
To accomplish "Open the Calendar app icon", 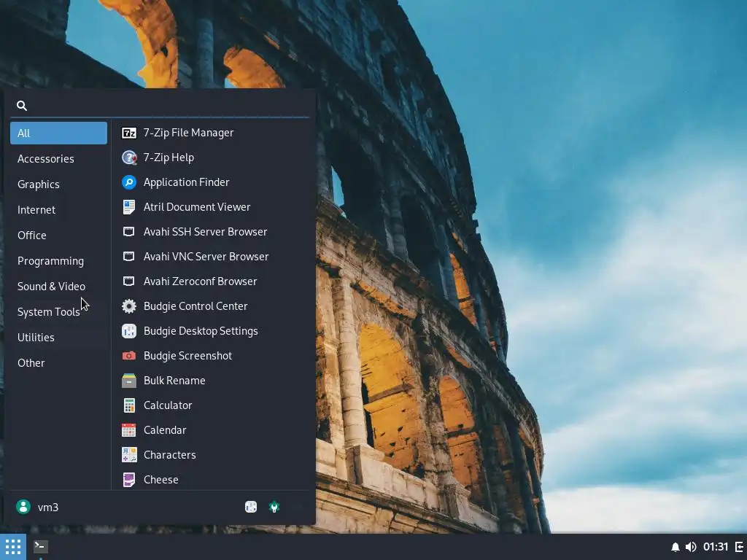I will 129,430.
